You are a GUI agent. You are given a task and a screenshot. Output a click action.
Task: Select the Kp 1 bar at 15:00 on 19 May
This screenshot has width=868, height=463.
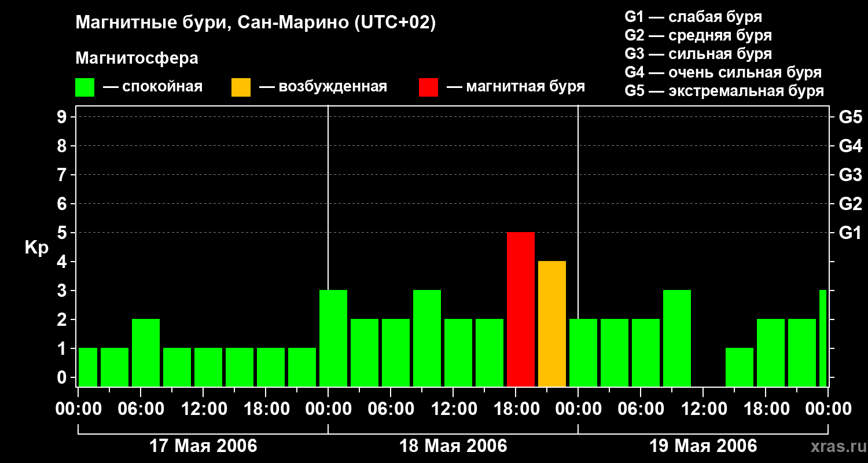(x=740, y=368)
